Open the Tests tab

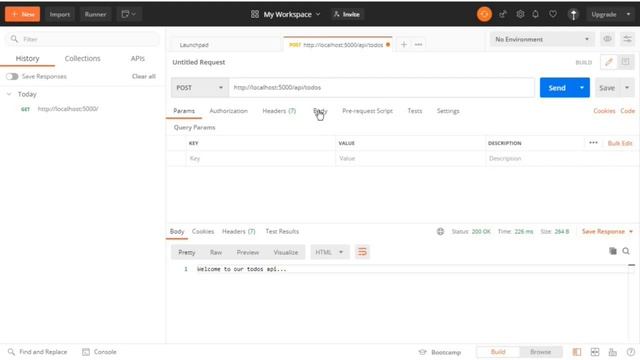click(x=415, y=111)
